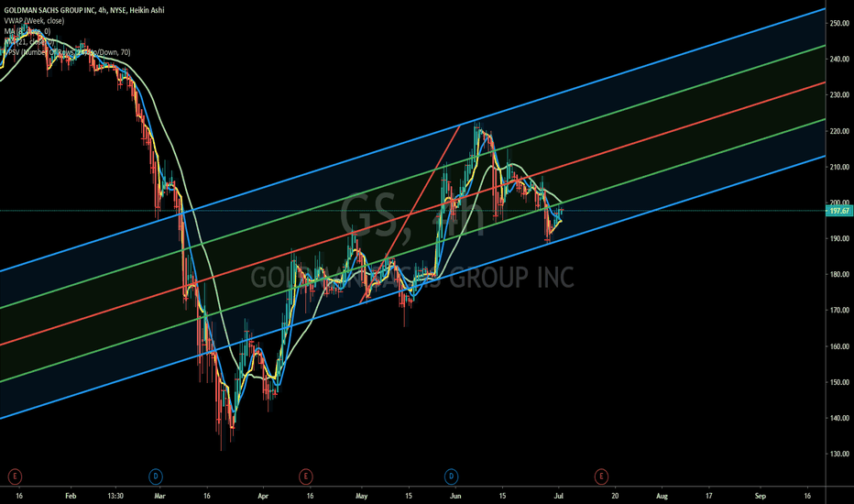Click the 250.00 price axis label
This screenshot has width=854, height=504.
[x=839, y=24]
